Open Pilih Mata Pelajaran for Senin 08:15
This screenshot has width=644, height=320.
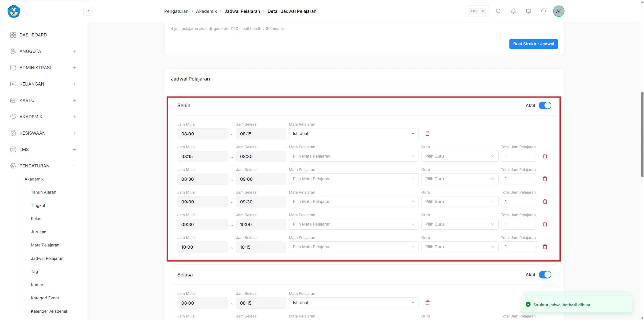[354, 156]
